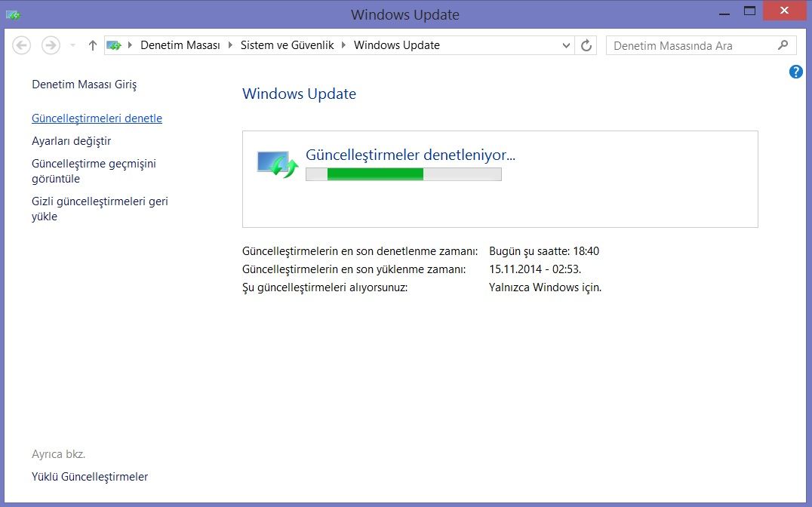The height and width of the screenshot is (507, 812).
Task: Click last checked time 'Bugün şu saatte: 18:40'
Action: click(x=544, y=251)
